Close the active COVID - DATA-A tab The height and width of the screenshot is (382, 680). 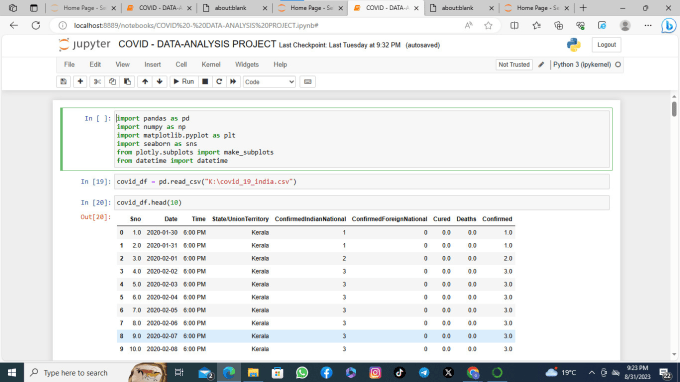tap(416, 8)
